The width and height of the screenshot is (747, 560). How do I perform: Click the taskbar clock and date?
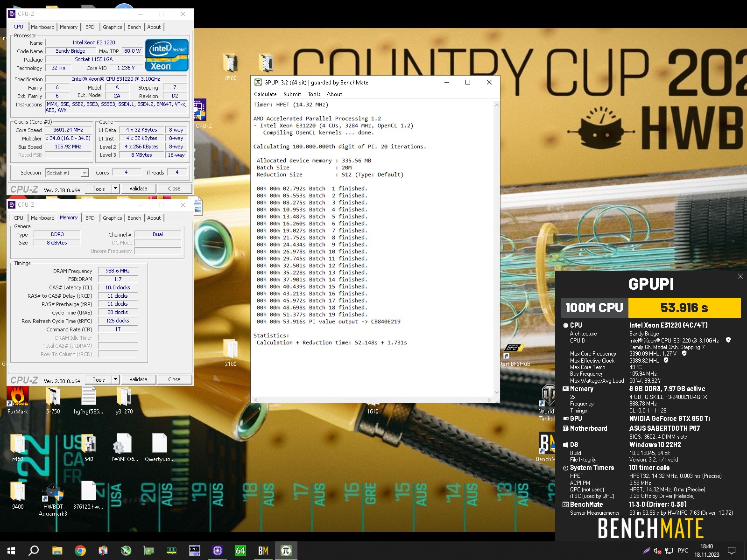tap(706, 551)
